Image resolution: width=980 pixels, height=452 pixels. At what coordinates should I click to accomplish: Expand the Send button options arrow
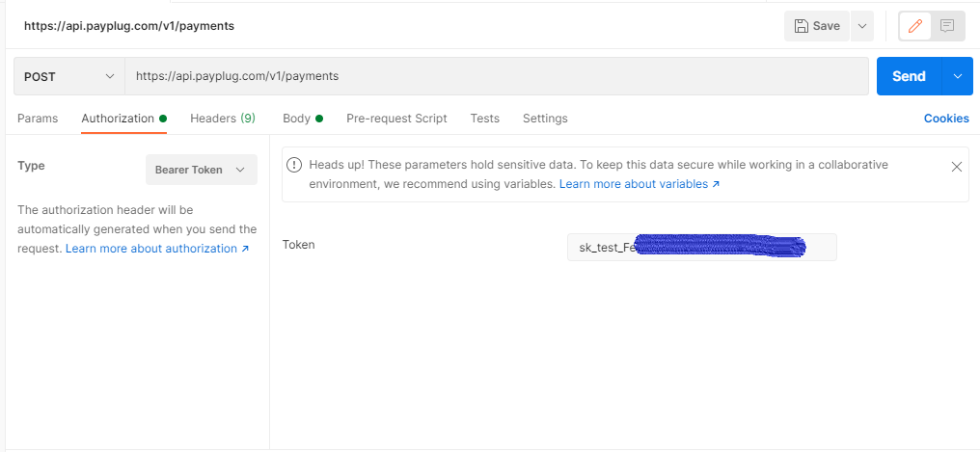coord(958,76)
